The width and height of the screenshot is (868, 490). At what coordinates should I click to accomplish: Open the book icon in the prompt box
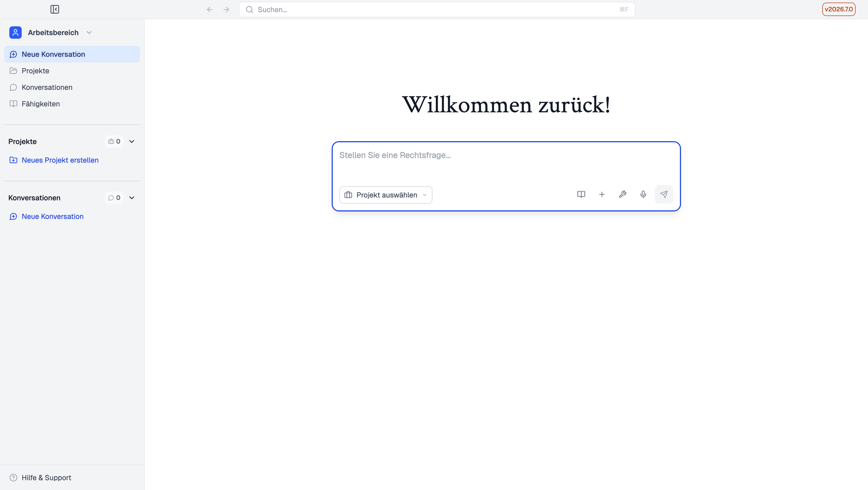tap(581, 194)
